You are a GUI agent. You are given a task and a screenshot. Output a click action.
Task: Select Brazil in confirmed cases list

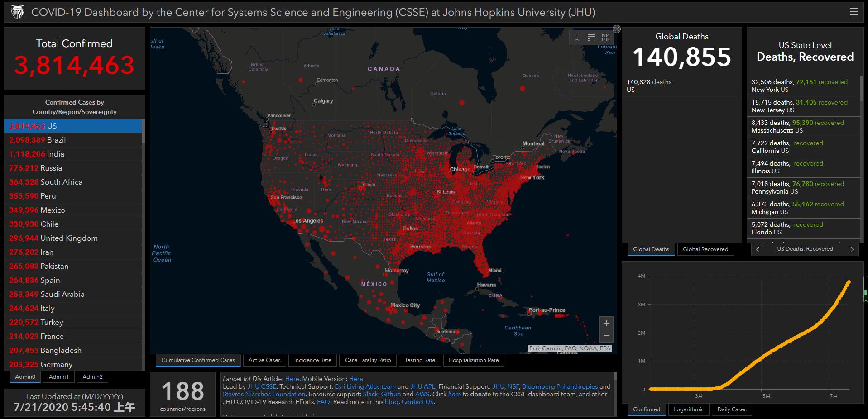pyautogui.click(x=73, y=140)
